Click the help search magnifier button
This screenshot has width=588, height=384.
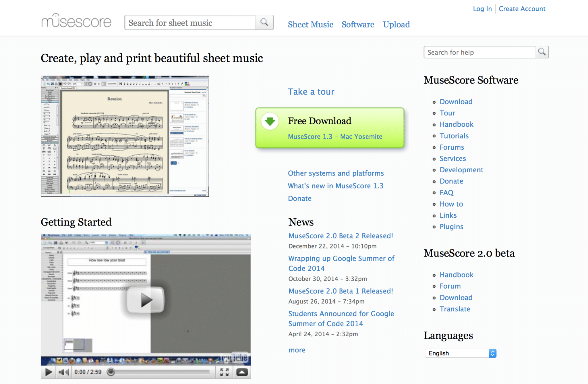pos(542,52)
